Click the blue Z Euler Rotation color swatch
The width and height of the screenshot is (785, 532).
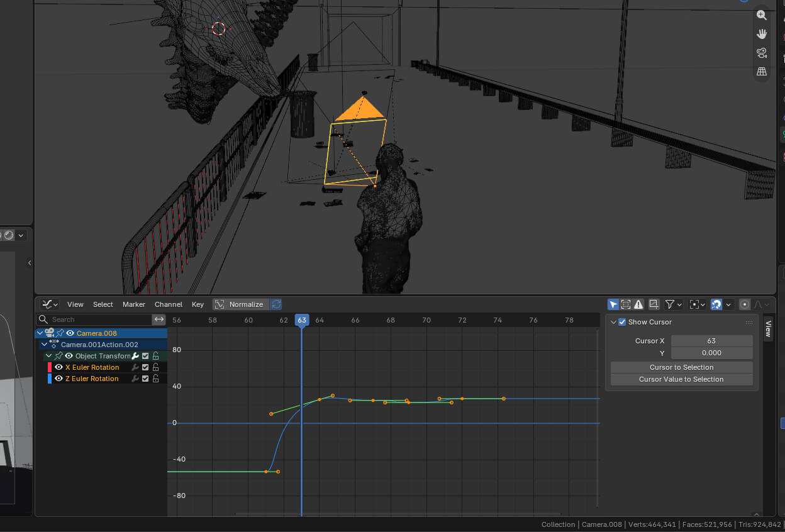(x=50, y=379)
